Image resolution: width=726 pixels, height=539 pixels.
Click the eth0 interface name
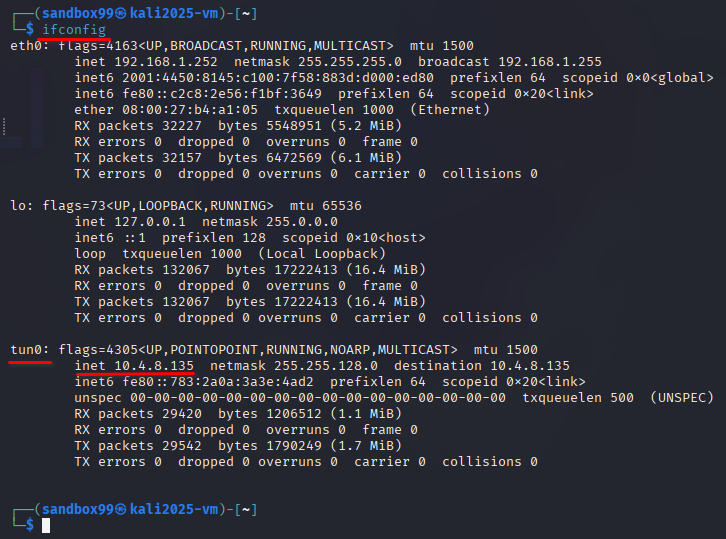(26, 46)
